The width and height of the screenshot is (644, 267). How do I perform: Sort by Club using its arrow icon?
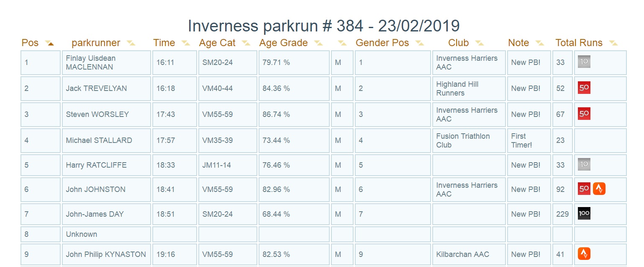(x=480, y=43)
